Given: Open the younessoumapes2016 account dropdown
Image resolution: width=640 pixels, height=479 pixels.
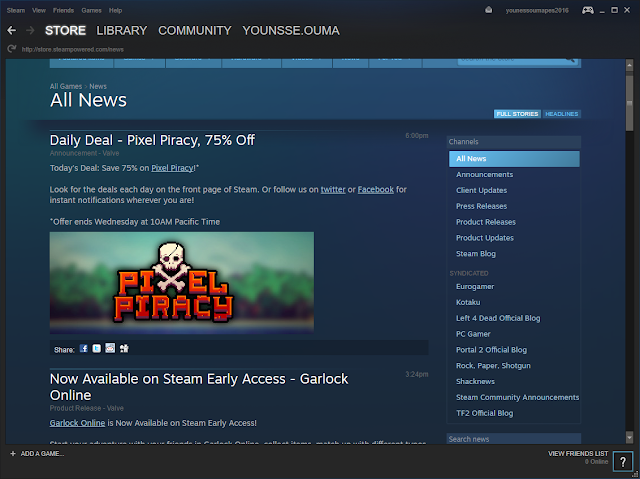Looking at the screenshot, I should tap(537, 11).
